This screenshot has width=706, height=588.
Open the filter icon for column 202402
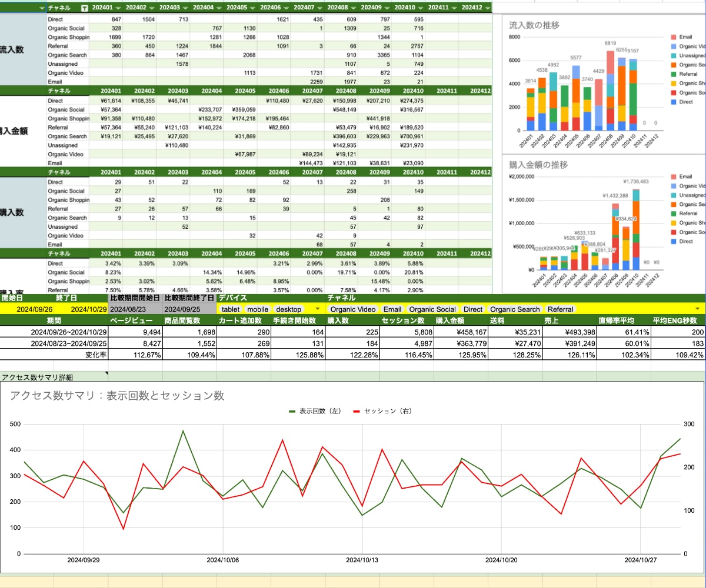pos(152,8)
